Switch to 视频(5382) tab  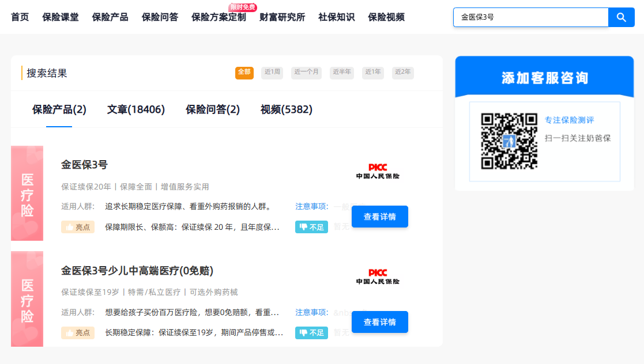(287, 109)
